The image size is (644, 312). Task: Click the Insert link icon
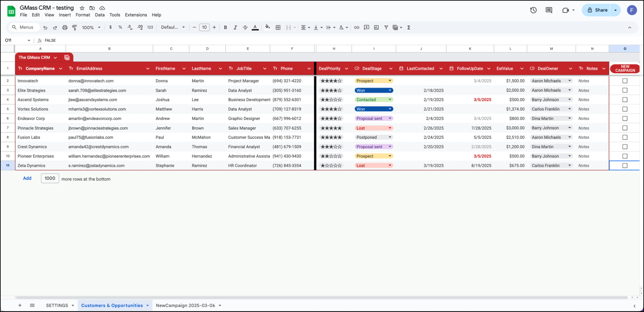357,27
